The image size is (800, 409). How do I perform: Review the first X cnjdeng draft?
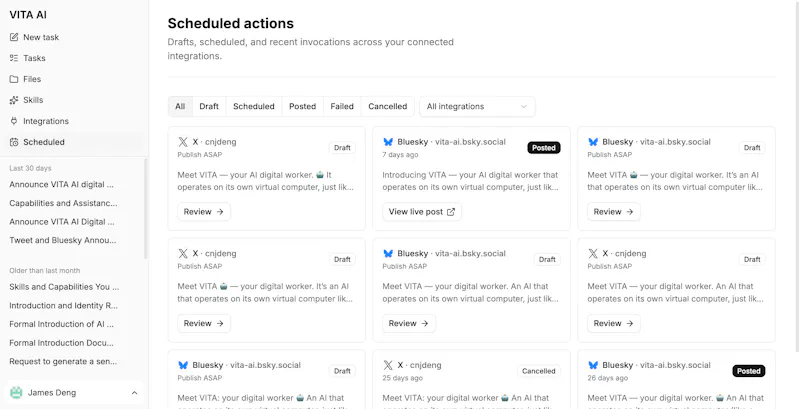tap(204, 212)
